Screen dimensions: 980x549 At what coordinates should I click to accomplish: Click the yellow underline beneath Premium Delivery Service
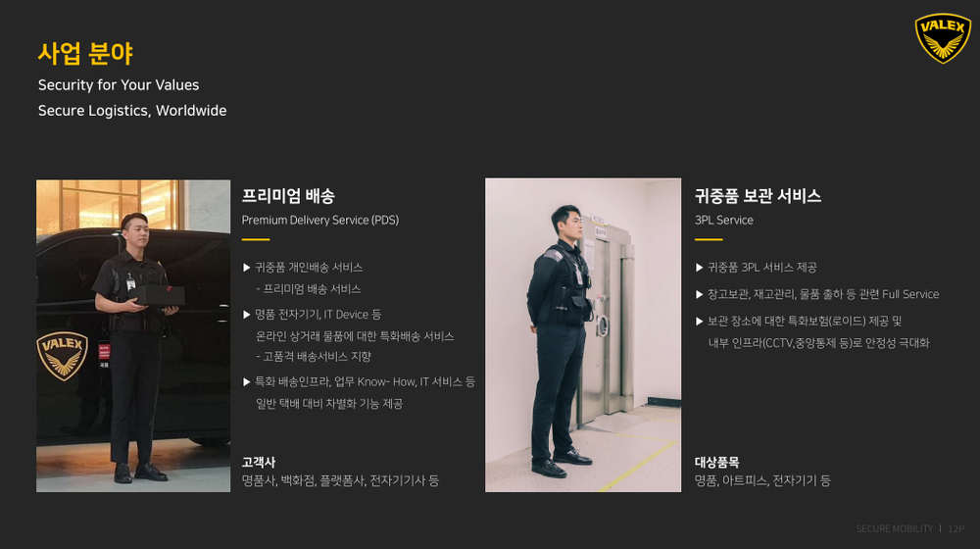tap(256, 239)
